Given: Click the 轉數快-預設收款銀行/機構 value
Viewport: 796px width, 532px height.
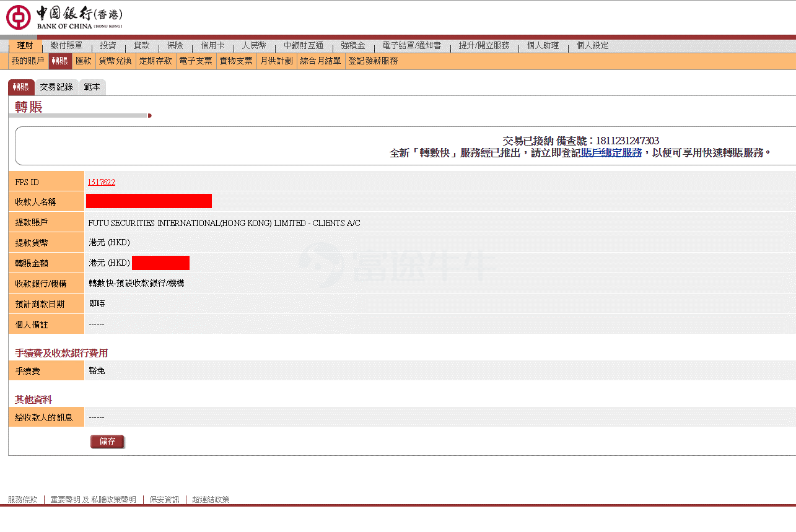Looking at the screenshot, I should 136,283.
